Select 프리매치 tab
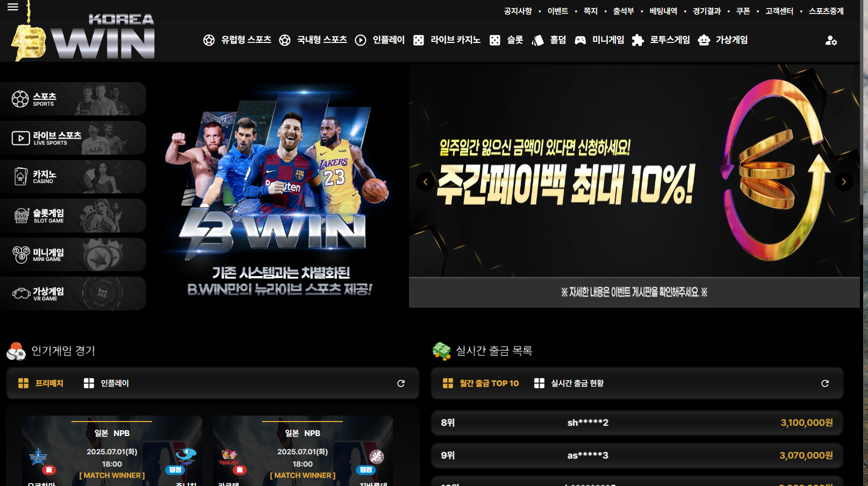This screenshot has width=868, height=486. (41, 383)
